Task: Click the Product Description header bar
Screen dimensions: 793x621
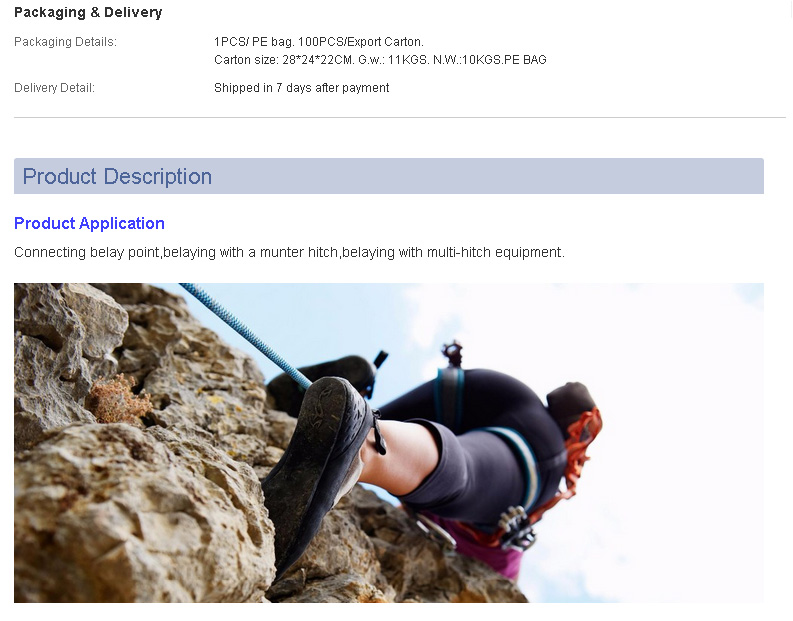Action: click(x=388, y=176)
